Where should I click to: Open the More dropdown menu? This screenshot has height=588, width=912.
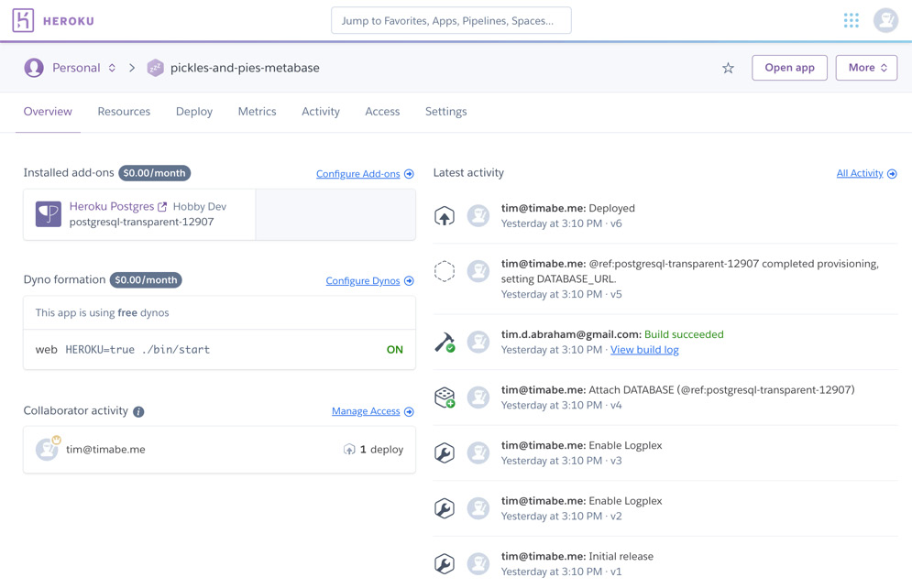(866, 68)
